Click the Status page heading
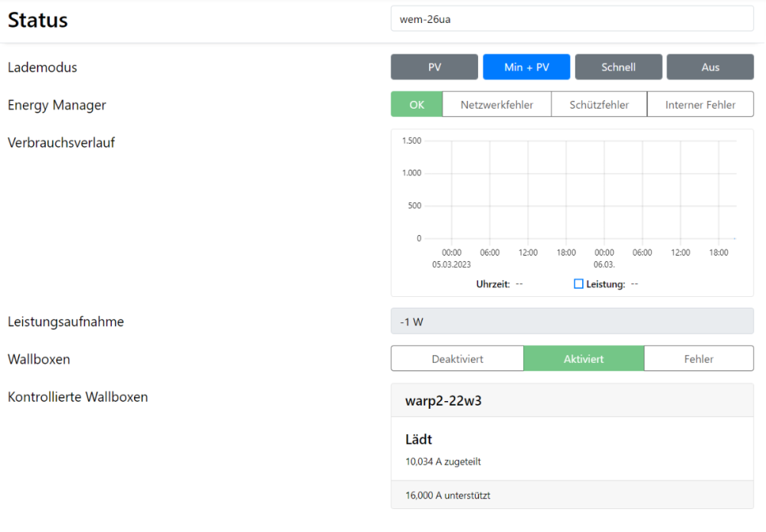 [x=38, y=21]
